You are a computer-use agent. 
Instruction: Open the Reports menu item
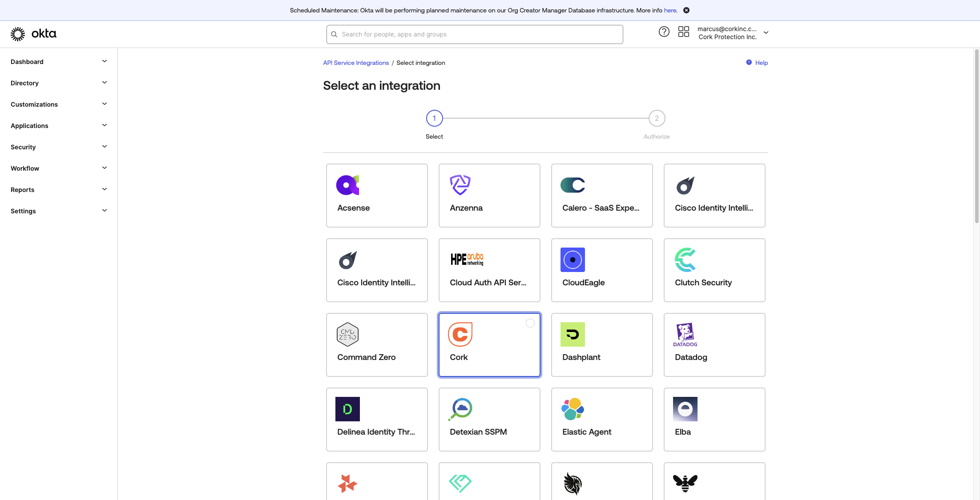click(59, 190)
